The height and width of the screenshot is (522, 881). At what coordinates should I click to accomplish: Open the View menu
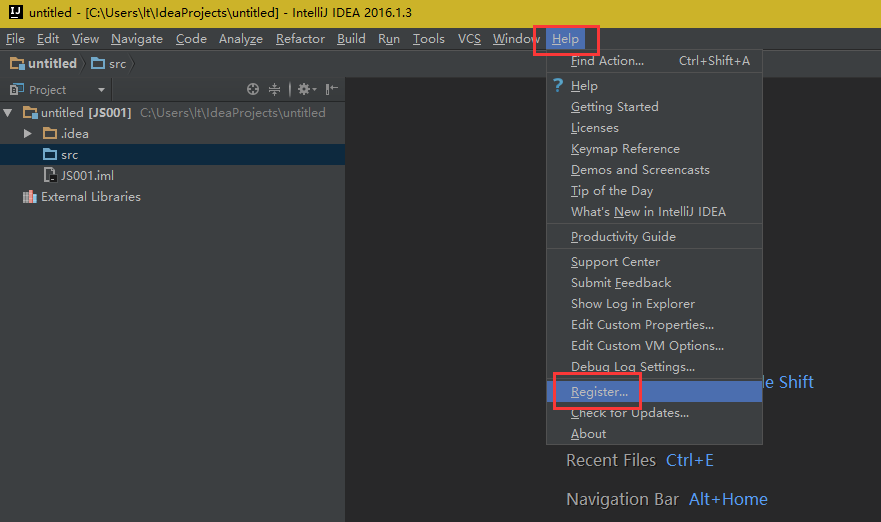click(85, 39)
